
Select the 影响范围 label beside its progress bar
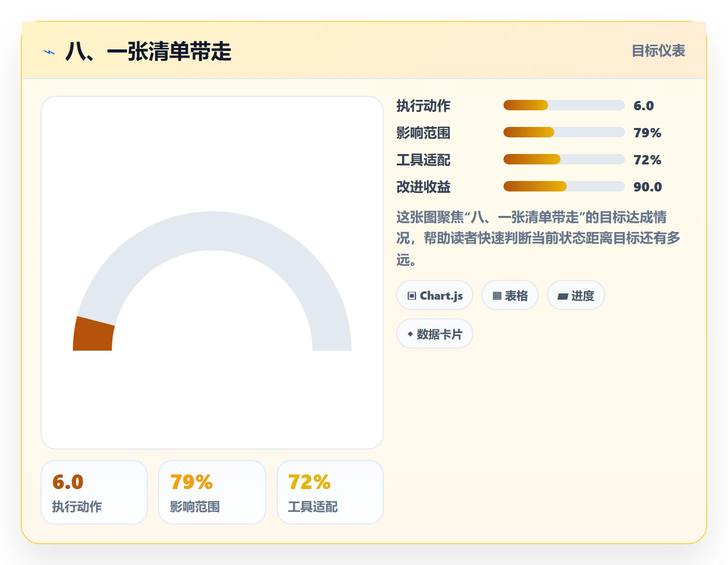pos(423,133)
